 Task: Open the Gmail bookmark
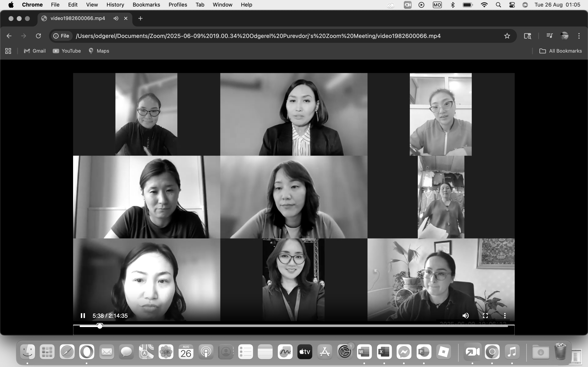click(x=35, y=51)
